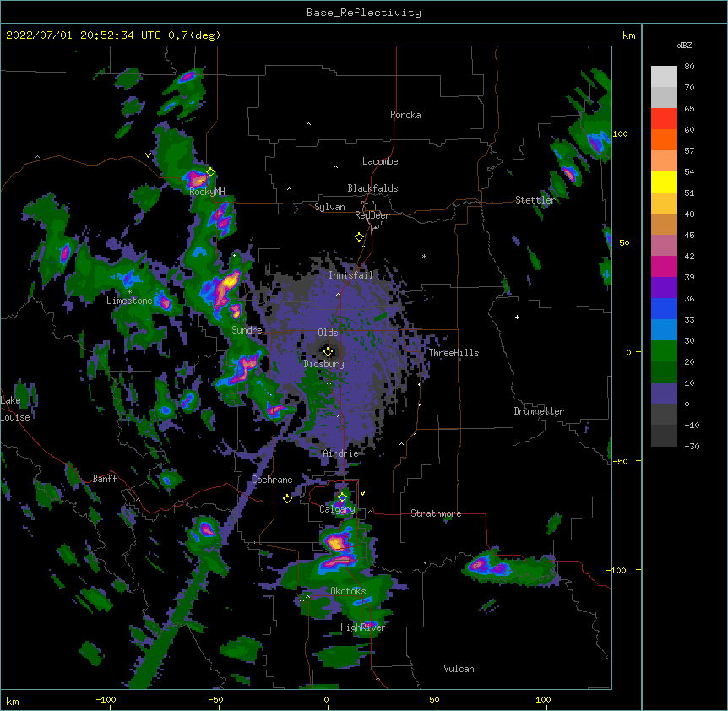Click the white asterisk above Limestone label
728x711 pixels.
point(129,292)
